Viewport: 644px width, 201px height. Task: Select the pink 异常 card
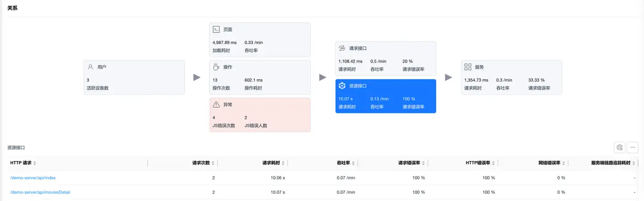tap(260, 115)
